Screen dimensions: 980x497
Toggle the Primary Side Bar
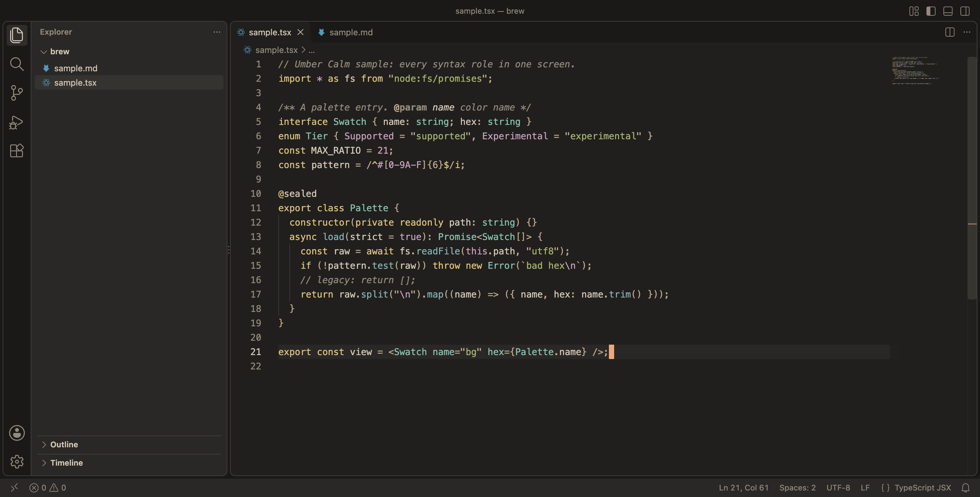tap(931, 11)
